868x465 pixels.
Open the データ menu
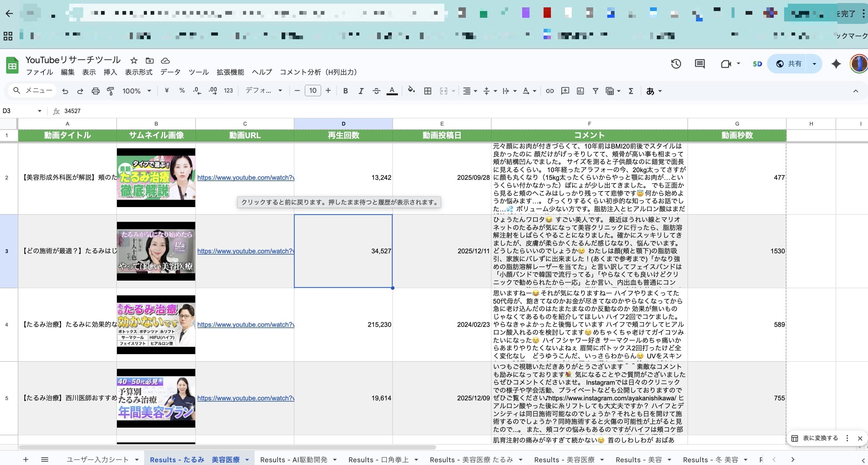170,72
